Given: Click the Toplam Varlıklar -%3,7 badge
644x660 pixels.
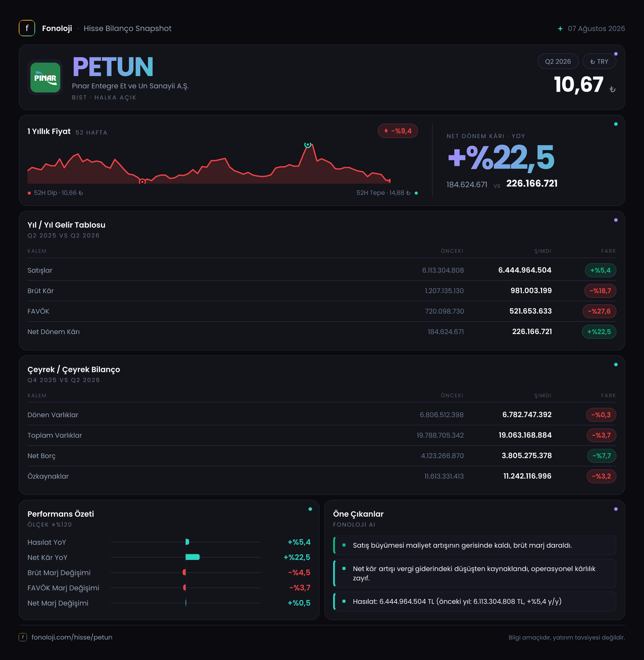Looking at the screenshot, I should click(601, 435).
